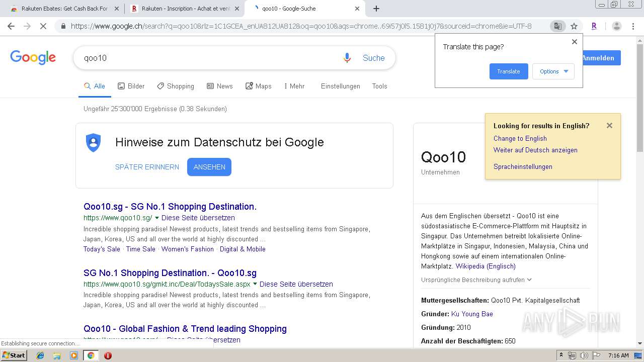Screen dimensions: 644x362
Task: Dismiss the Translate this page popup
Action: point(575,42)
